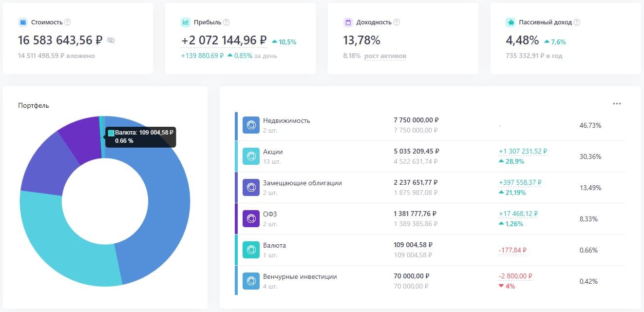Click the Недвижимость category icon
This screenshot has height=312, width=644.
pyautogui.click(x=251, y=125)
